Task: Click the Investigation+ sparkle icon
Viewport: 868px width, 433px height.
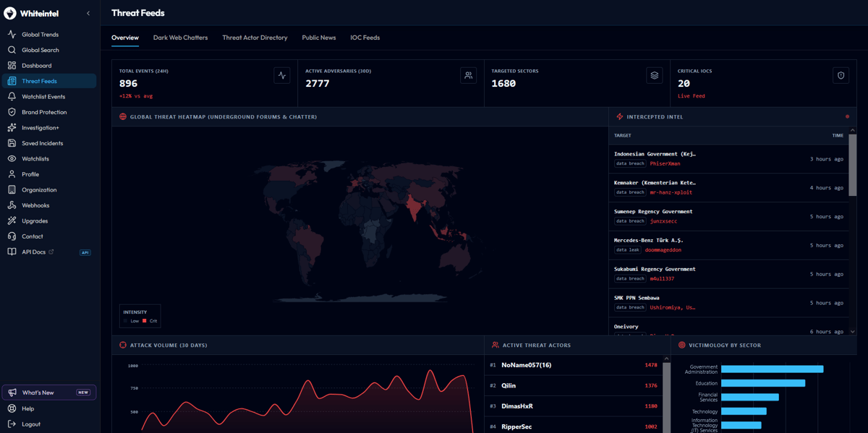Action: click(x=12, y=128)
